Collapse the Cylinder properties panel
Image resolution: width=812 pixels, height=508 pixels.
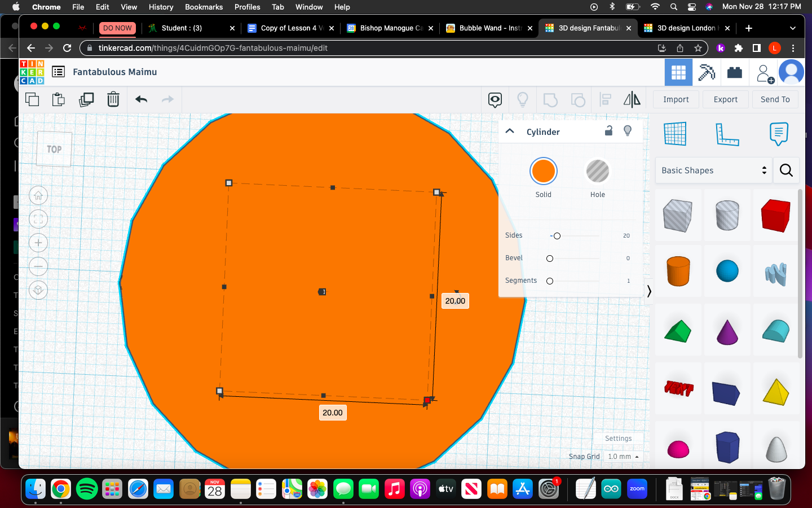(510, 130)
